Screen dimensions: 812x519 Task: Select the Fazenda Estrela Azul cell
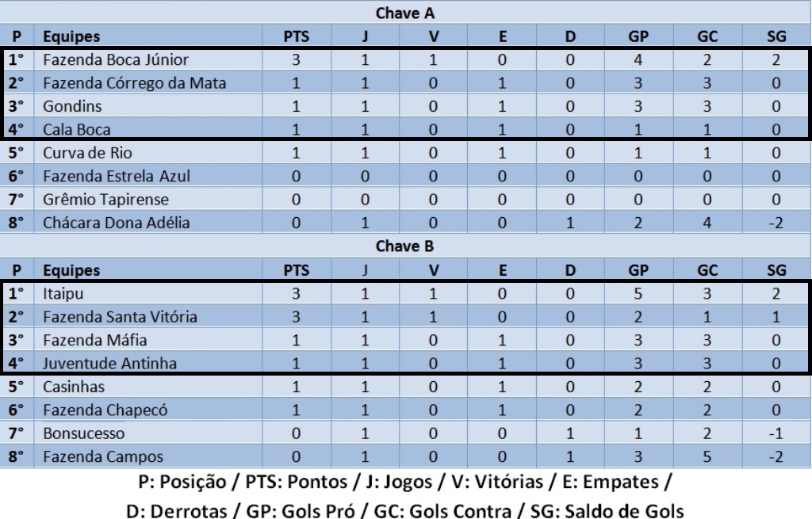(117, 176)
